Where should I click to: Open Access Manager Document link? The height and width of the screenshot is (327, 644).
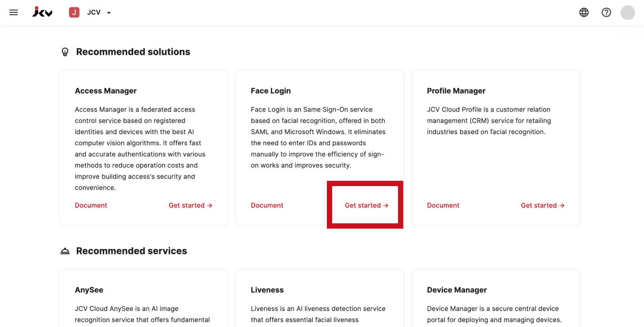point(91,205)
